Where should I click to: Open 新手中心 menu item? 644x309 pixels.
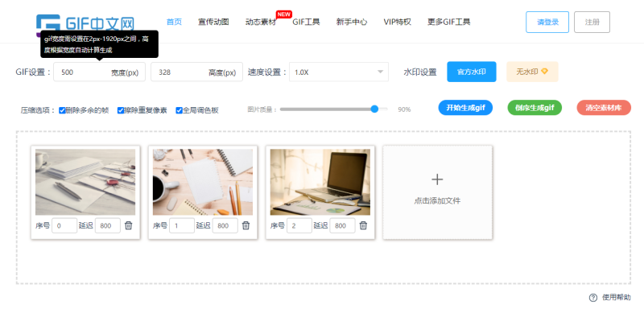tap(352, 23)
